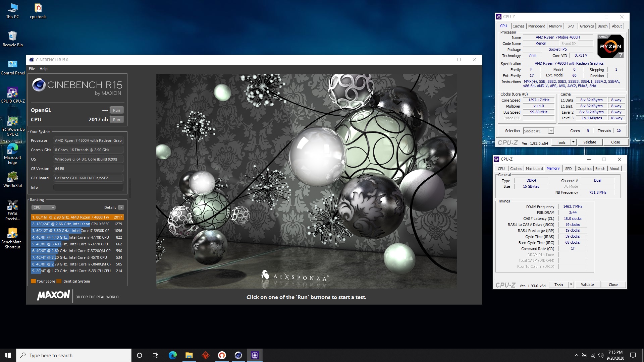Click the Identical System color swatch
The width and height of the screenshot is (644, 362).
pos(59,281)
